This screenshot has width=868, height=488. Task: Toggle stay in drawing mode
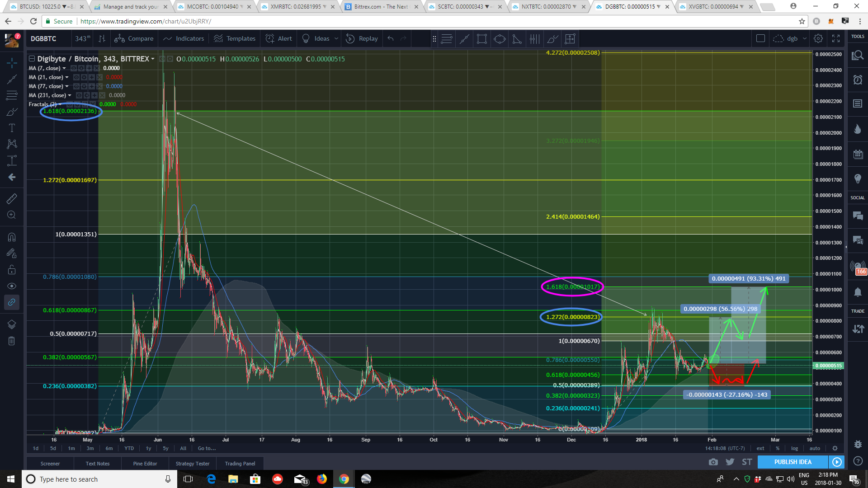point(12,253)
